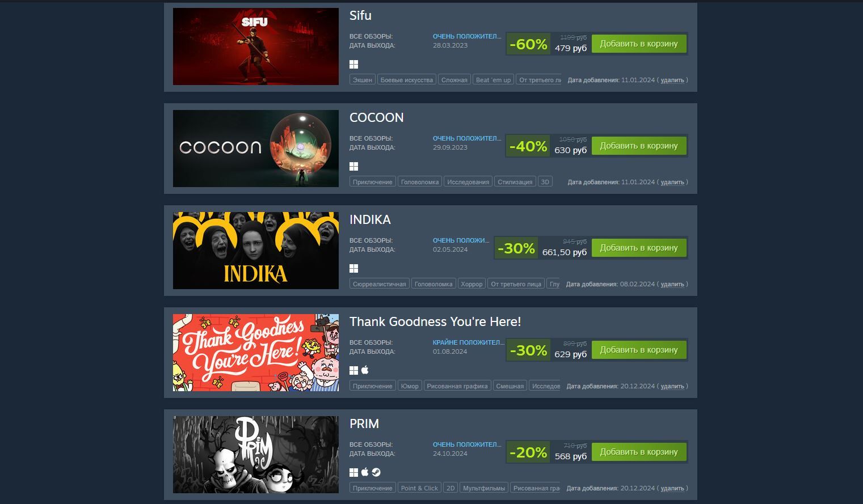Click the SteamOS icon under PRIM
Screen dimensions: 863x504
coord(376,472)
